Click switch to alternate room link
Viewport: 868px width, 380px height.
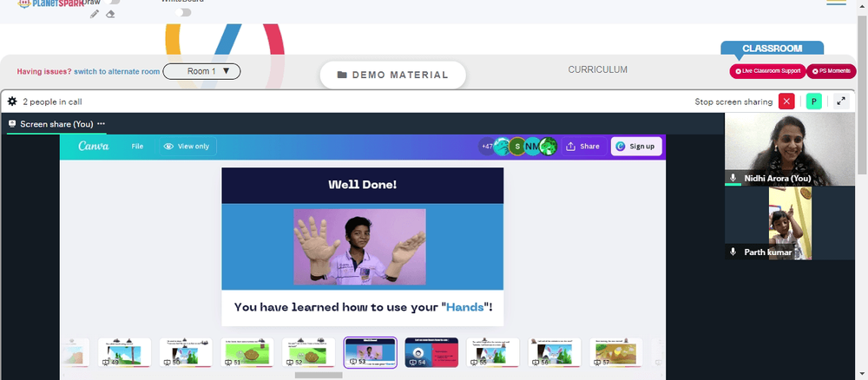pyautogui.click(x=117, y=71)
